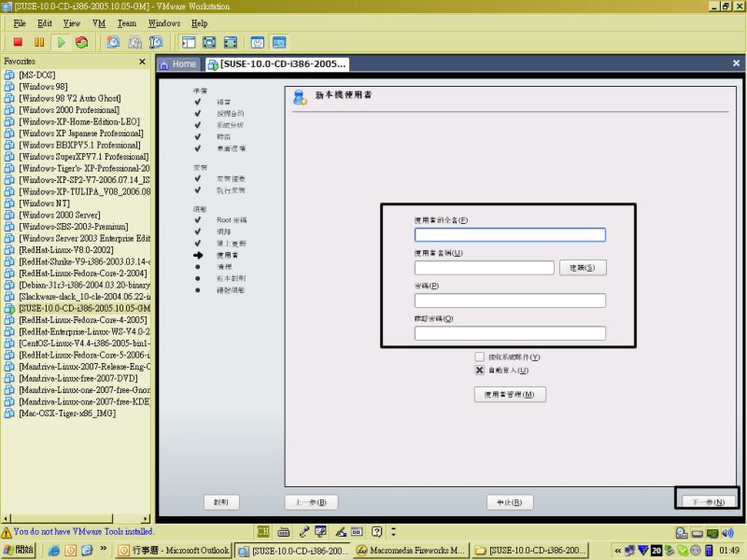747x560 pixels.
Task: Click the Internet Explorer quick launch icon
Action: coord(54,551)
